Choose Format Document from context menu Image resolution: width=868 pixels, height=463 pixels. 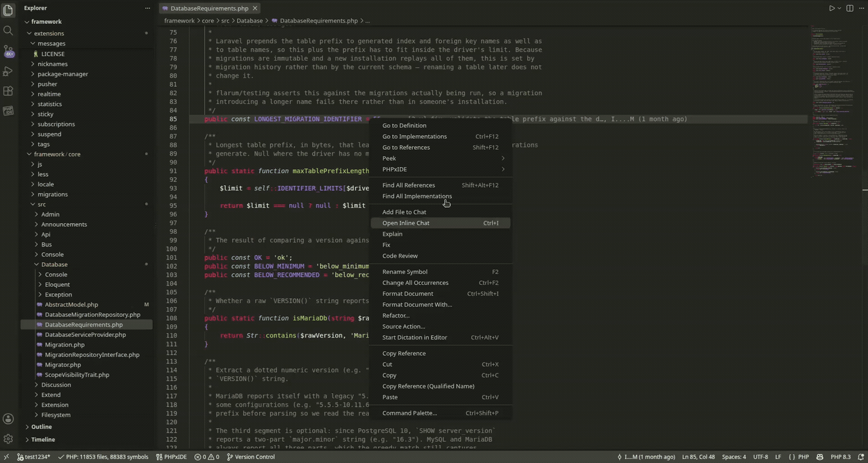[441, 294]
